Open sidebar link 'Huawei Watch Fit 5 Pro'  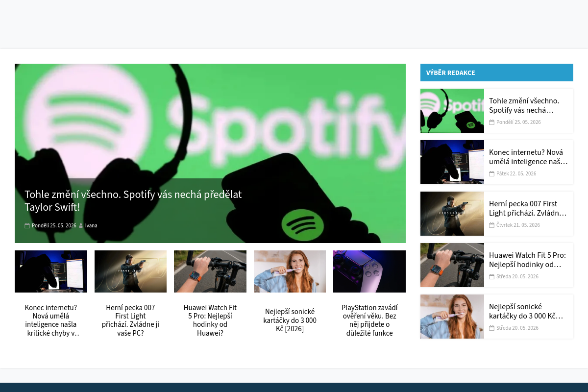[527, 260]
